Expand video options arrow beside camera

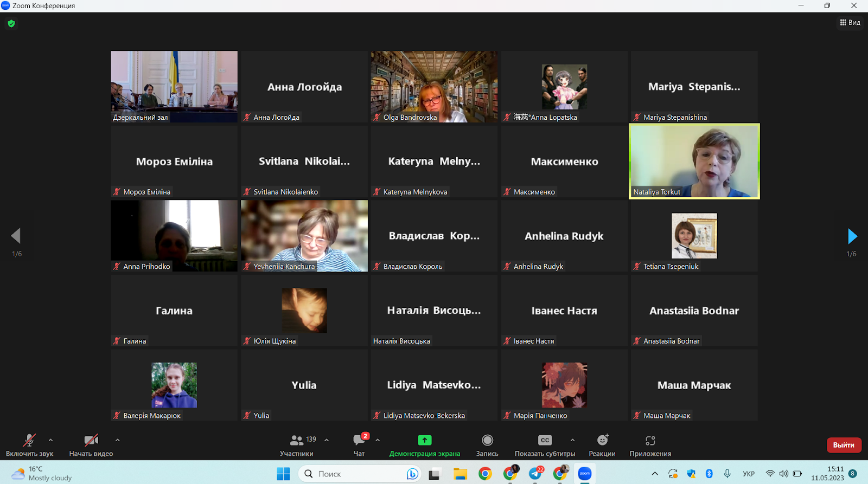point(118,440)
